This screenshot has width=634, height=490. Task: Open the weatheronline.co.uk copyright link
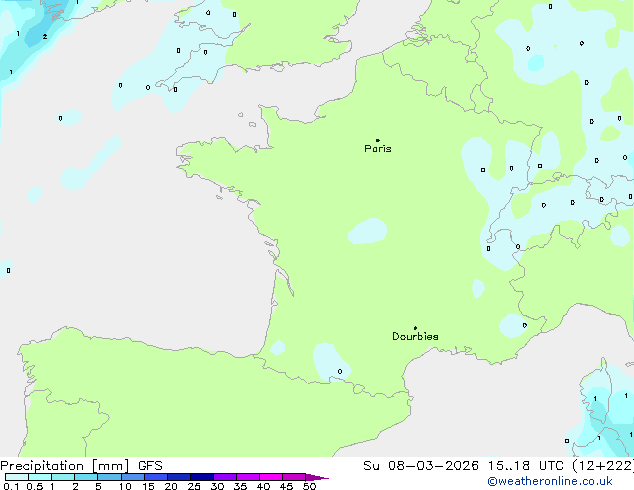[550, 481]
